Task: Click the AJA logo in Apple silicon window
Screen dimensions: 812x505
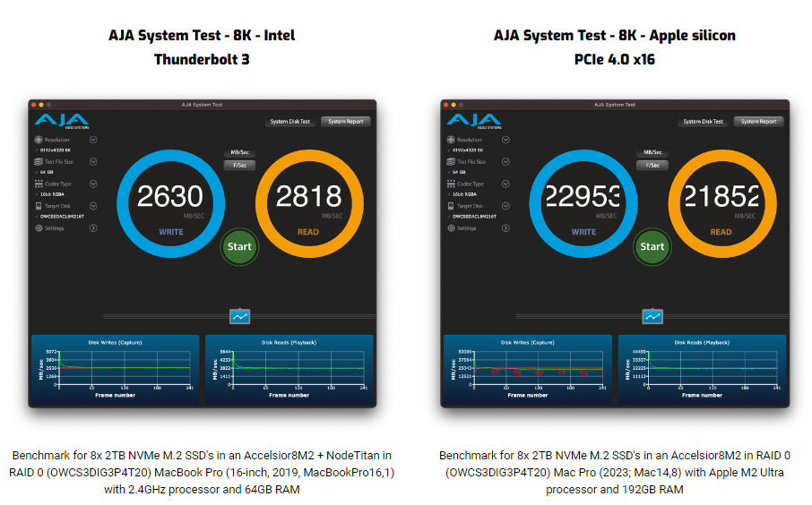Action: 474,121
